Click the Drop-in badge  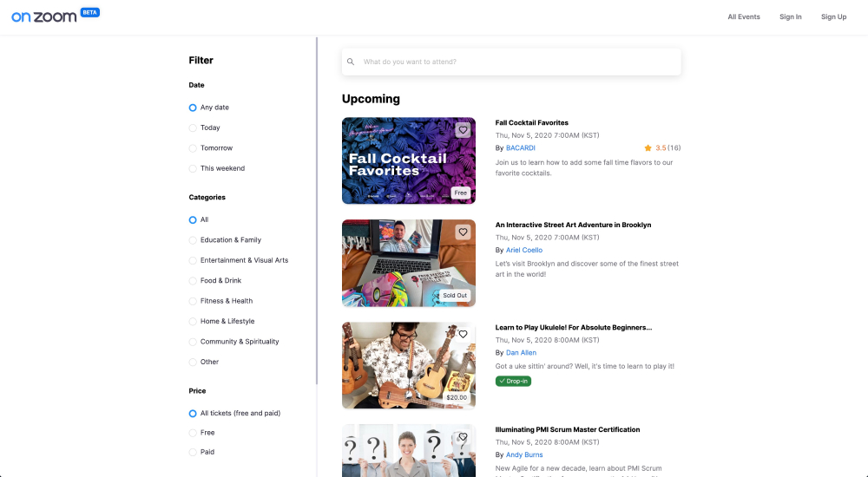[x=513, y=382]
